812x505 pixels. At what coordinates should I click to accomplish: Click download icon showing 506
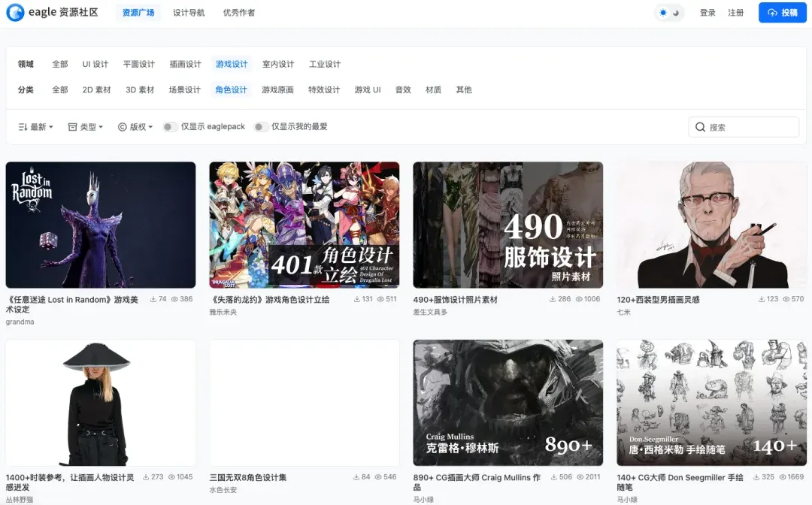point(554,477)
